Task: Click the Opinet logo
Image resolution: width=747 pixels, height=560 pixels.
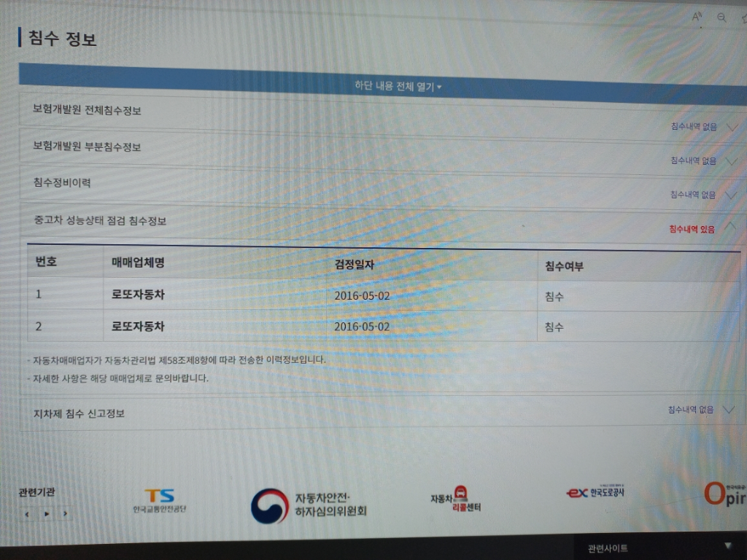Action: click(x=724, y=494)
